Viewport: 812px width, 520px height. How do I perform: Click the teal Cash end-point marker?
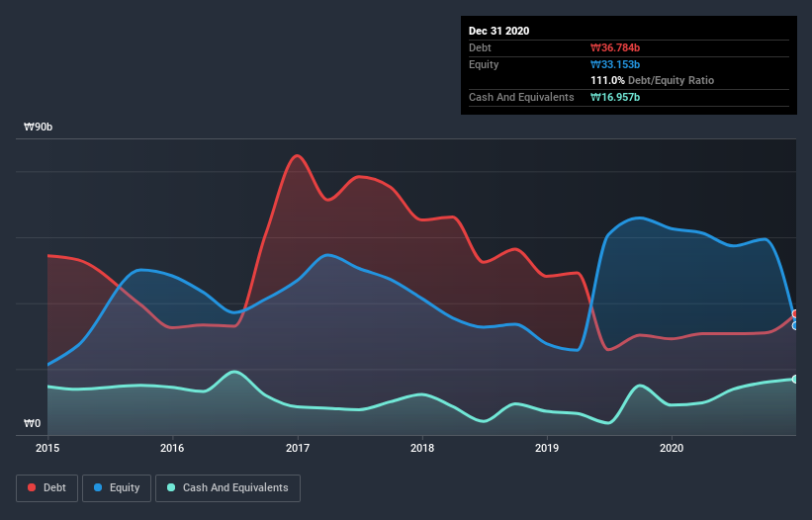[795, 380]
